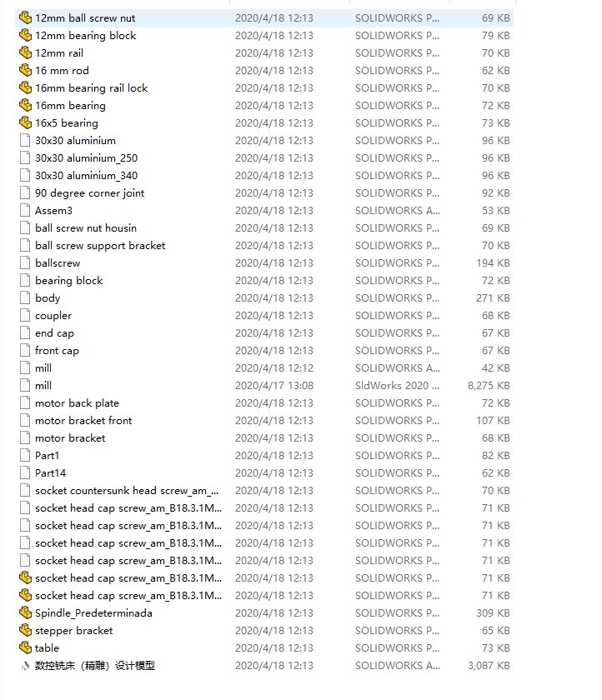Select the table part icon

[x=26, y=647]
